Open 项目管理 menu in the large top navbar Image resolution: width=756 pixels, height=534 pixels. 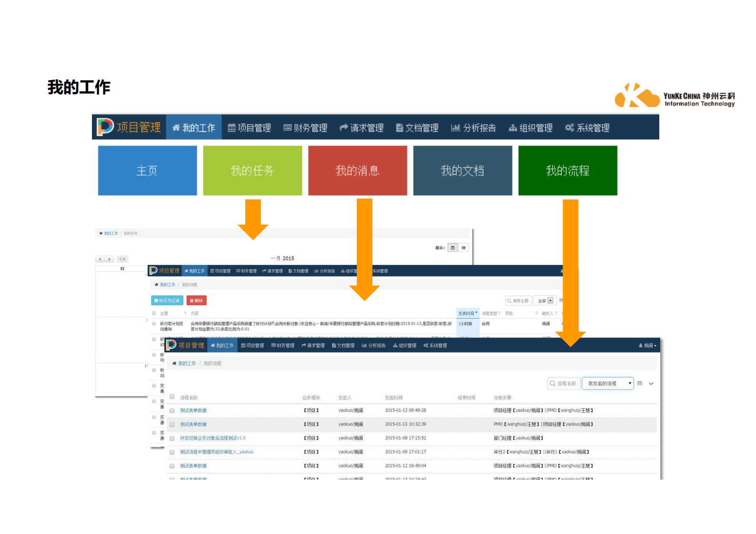pos(249,128)
